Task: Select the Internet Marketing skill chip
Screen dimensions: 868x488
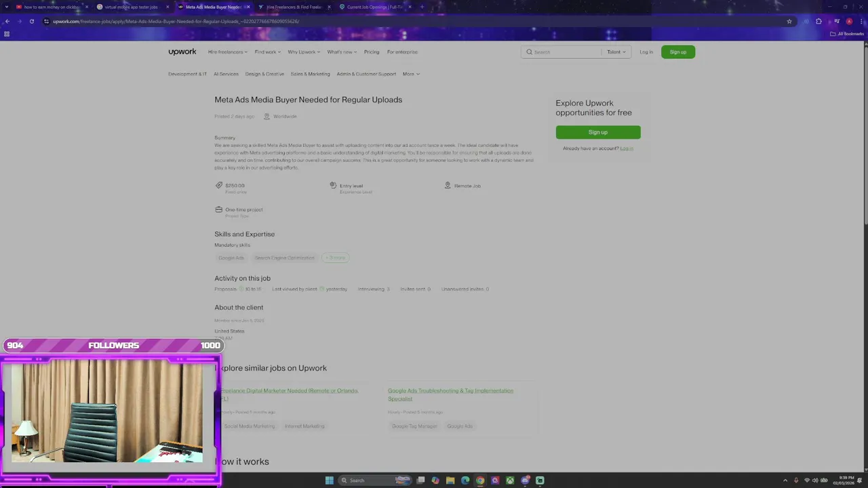Action: [304, 426]
